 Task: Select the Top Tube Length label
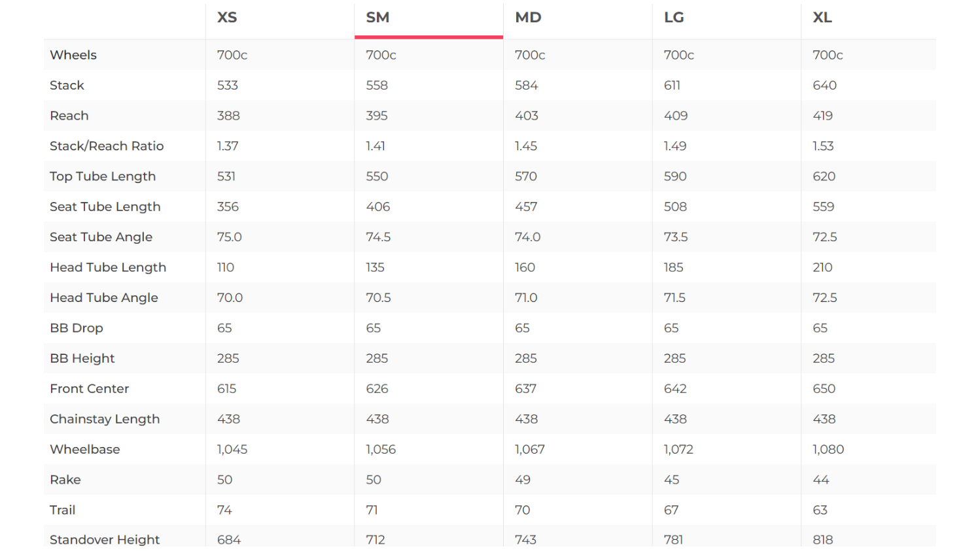click(103, 176)
